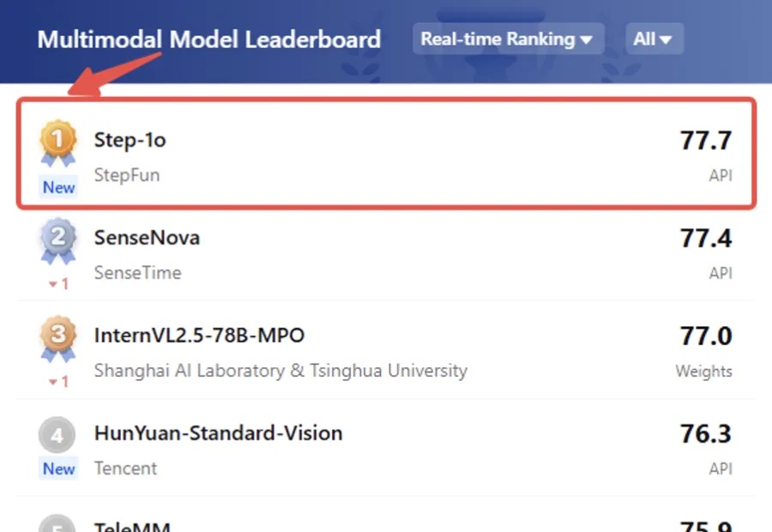This screenshot has width=772, height=532.
Task: Open the Real-time Ranking dropdown
Action: tap(508, 39)
